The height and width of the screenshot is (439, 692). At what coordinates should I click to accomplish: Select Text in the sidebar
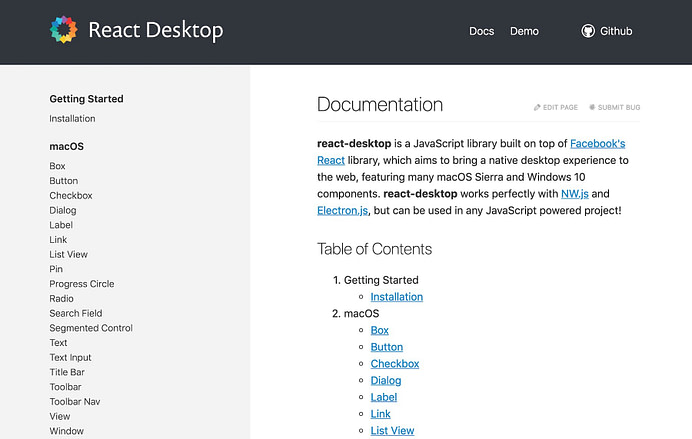point(58,343)
